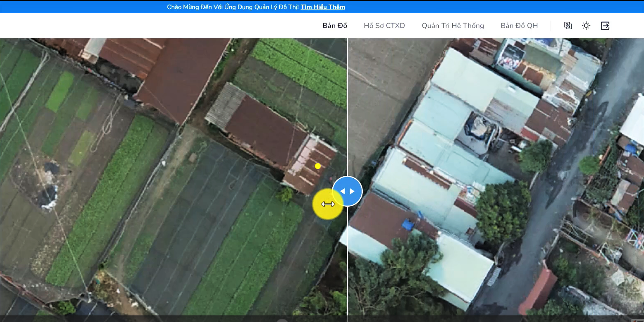Image resolution: width=644 pixels, height=322 pixels.
Task: Toggle the sun light-mode theme icon
Action: point(586,26)
